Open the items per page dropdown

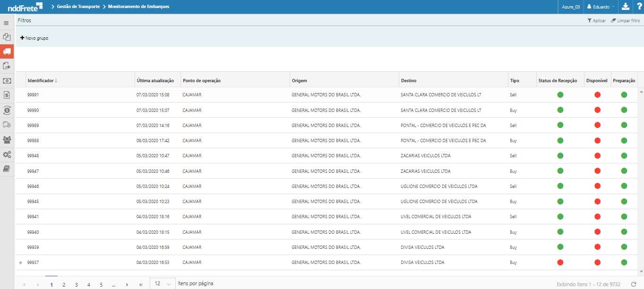(x=162, y=284)
